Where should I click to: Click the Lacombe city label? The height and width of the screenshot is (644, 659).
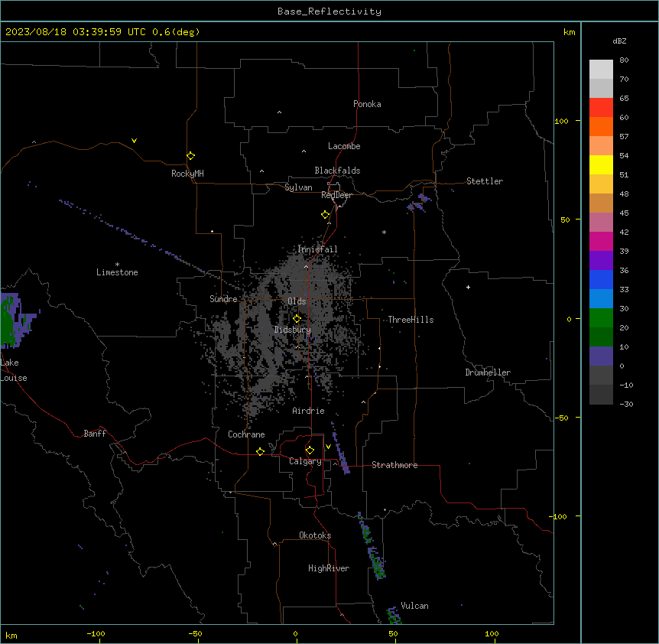click(344, 146)
